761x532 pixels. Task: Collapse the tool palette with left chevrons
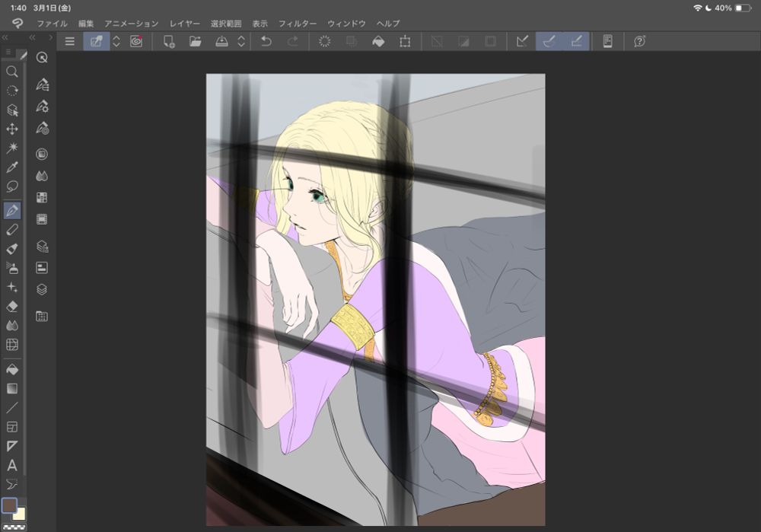click(5, 37)
